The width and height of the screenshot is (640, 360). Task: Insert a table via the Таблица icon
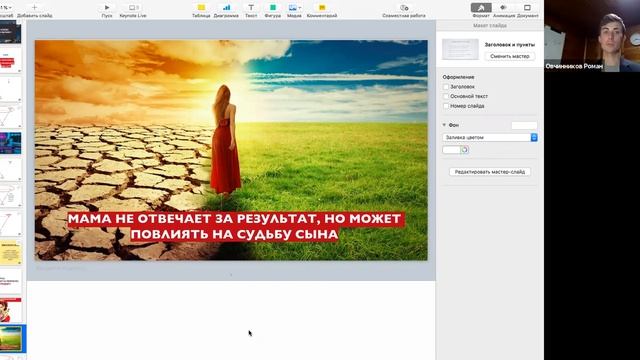pyautogui.click(x=201, y=7)
